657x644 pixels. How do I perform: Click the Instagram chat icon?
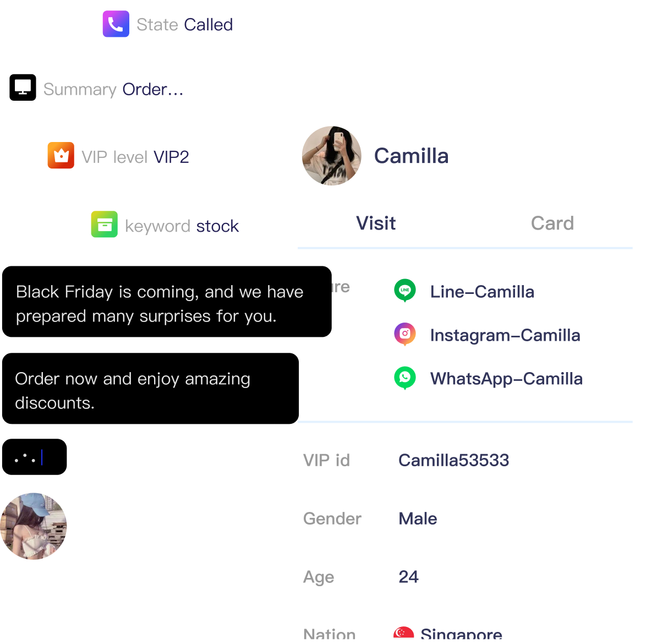click(x=405, y=334)
